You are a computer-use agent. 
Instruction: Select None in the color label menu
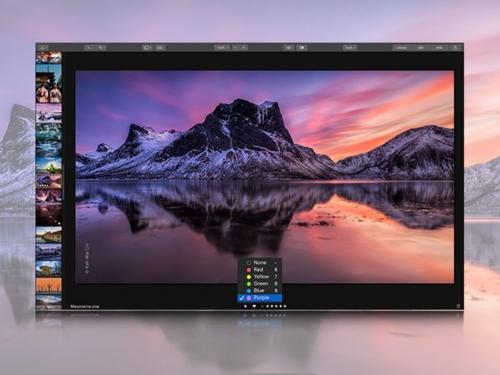point(260,263)
